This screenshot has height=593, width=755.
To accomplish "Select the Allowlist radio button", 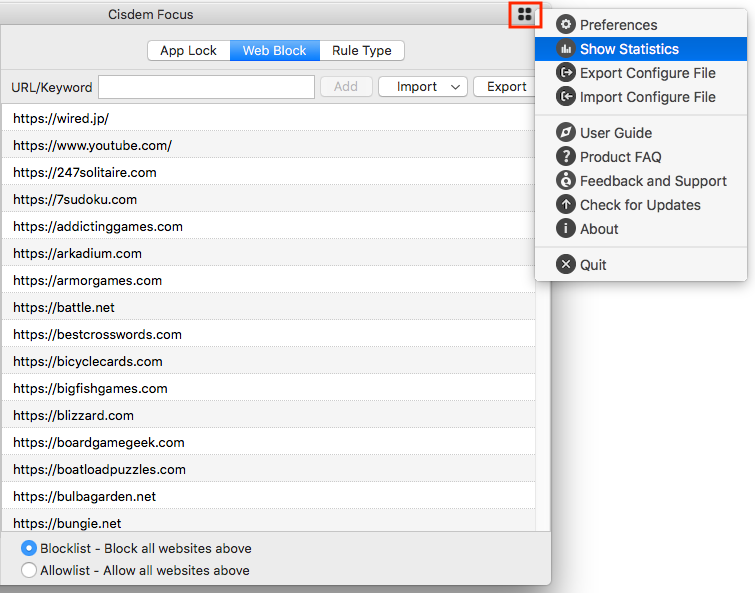I will point(29,570).
